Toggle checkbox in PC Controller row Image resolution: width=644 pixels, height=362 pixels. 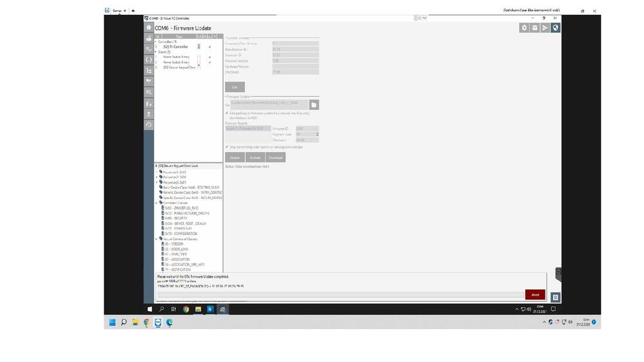210,47
